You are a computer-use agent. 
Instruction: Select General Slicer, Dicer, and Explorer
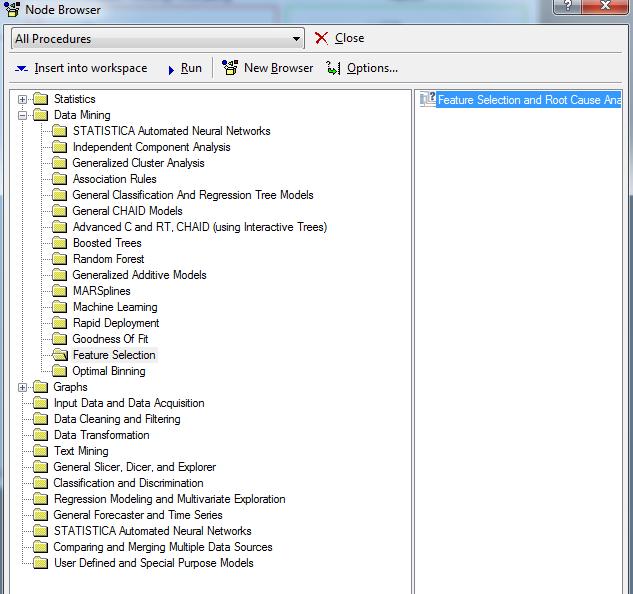tap(135, 467)
